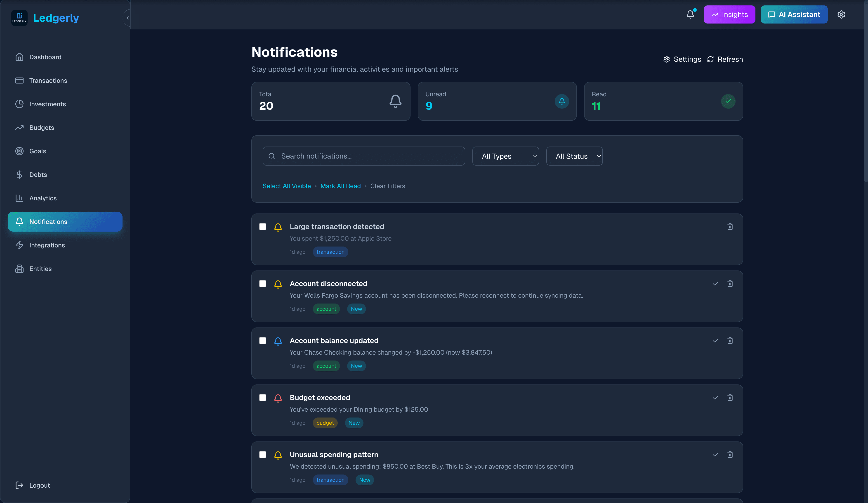This screenshot has height=503, width=868.
Task: Open the top-right notification bell
Action: (690, 14)
